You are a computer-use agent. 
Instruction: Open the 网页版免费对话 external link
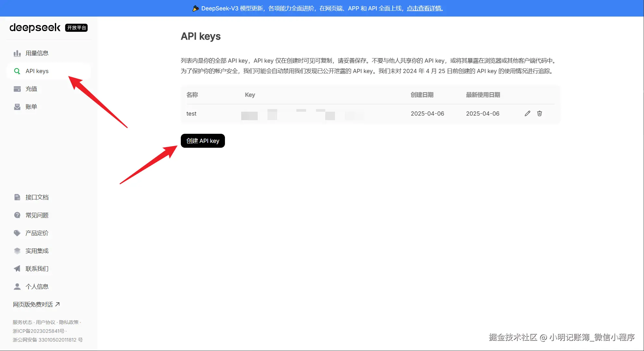(36, 304)
